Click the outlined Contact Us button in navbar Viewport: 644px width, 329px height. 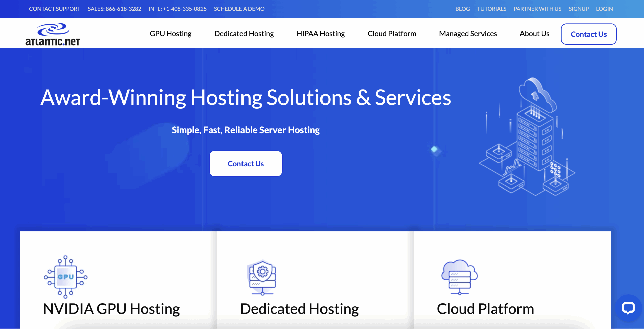pyautogui.click(x=589, y=34)
